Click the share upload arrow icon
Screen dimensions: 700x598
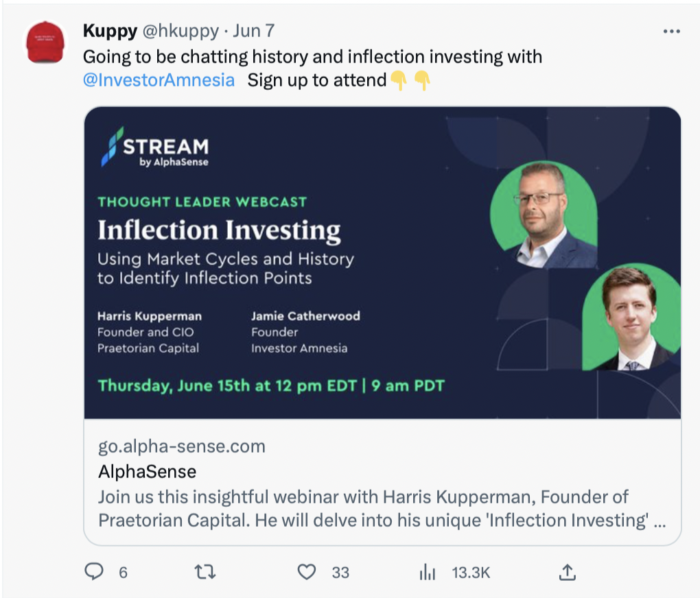click(x=568, y=572)
